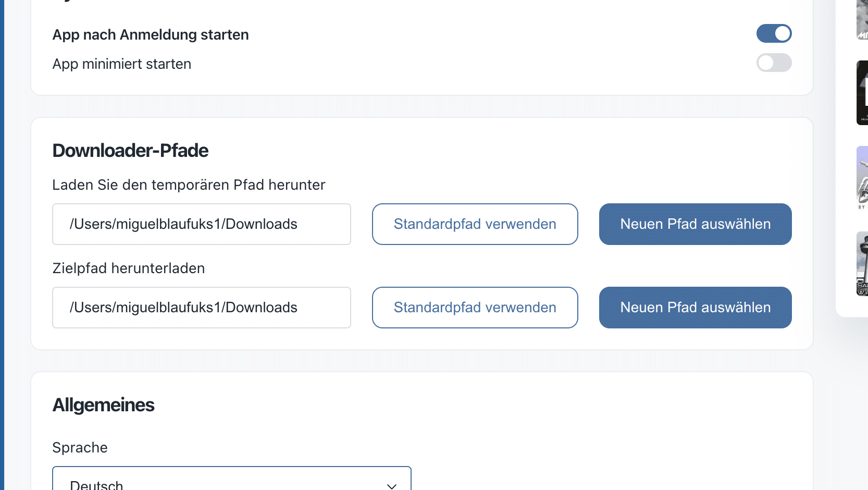
Task: Open the Sprache dropdown showing Deutsch
Action: pos(231,481)
